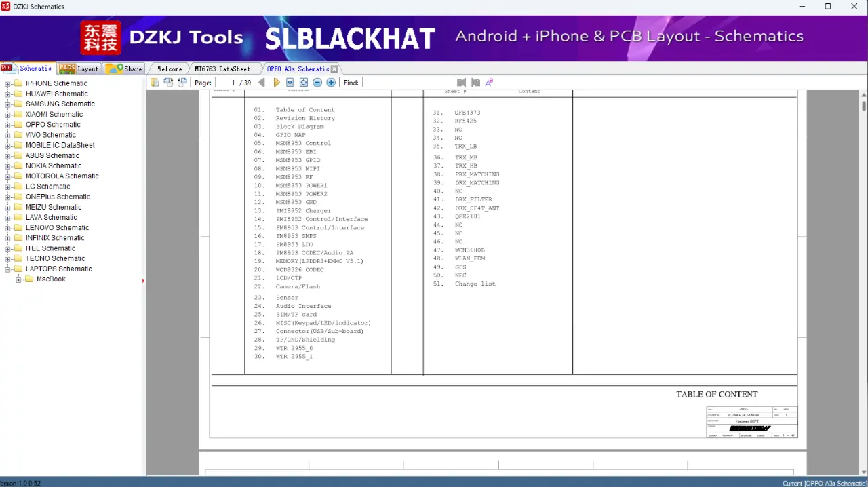The image size is (868, 487).
Task: Click the SAMSUNG Schematic folder icon
Action: pos(18,104)
